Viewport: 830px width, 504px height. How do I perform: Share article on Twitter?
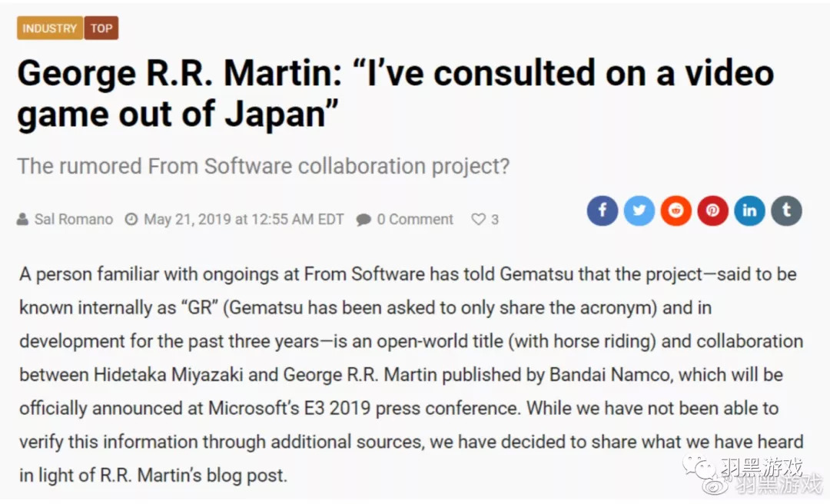[639, 211]
